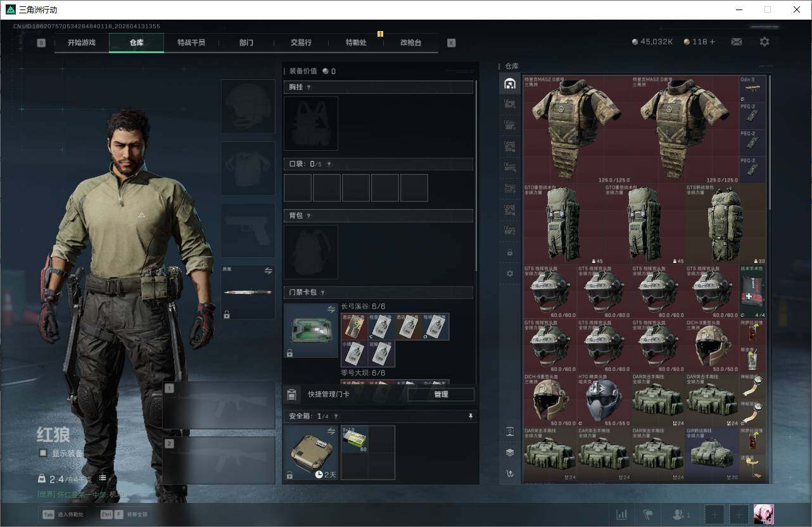Select empty primary weapon slot 1
This screenshot has height=527, width=812.
[x=219, y=405]
